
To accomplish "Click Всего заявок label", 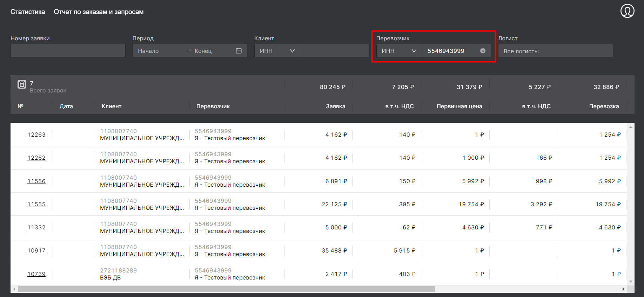I will (48, 90).
